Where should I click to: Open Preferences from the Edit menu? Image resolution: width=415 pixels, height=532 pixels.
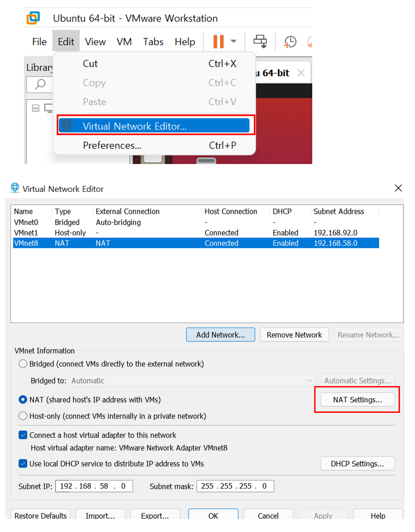[154, 145]
